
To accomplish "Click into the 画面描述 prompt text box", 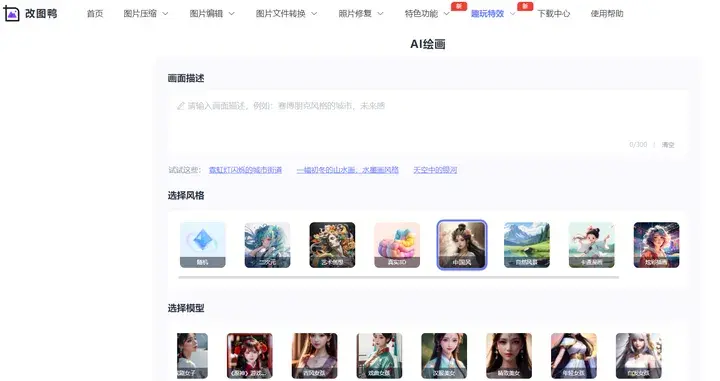I will click(428, 124).
